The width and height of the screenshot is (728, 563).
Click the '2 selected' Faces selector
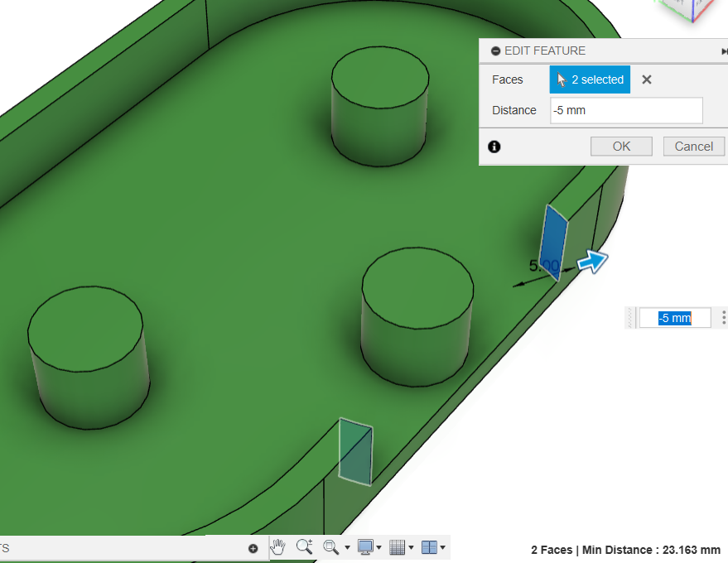[590, 79]
